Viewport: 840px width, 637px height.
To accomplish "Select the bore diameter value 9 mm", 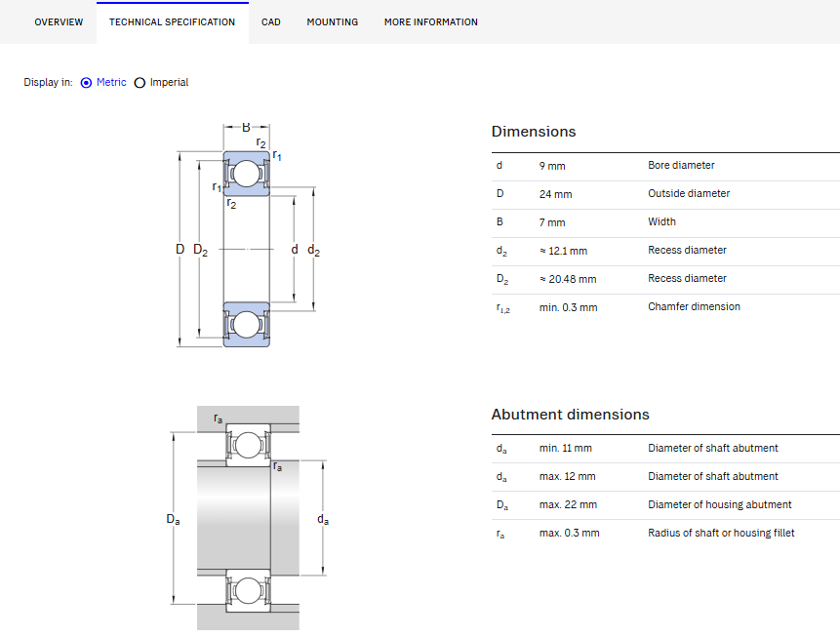I will pyautogui.click(x=552, y=166).
